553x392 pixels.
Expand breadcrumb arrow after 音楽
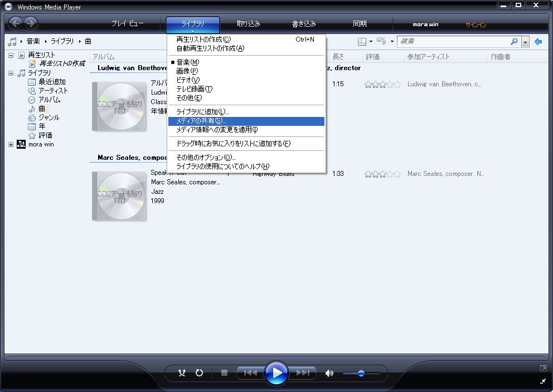tap(46, 42)
